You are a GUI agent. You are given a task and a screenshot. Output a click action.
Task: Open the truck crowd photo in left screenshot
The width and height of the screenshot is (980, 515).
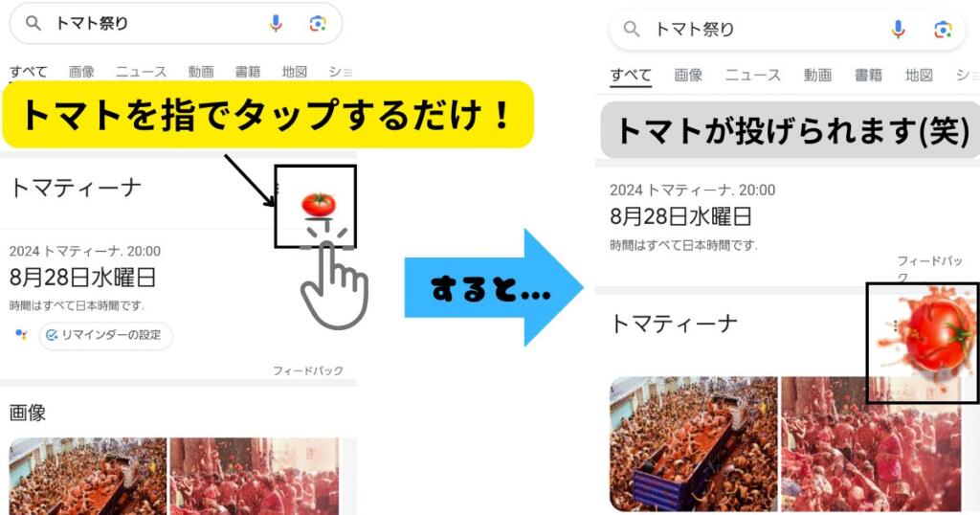[87, 477]
